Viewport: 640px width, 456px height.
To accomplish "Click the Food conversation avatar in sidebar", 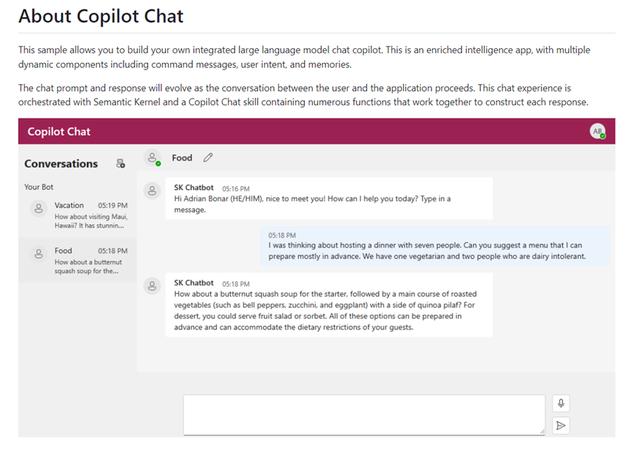I will (38, 254).
